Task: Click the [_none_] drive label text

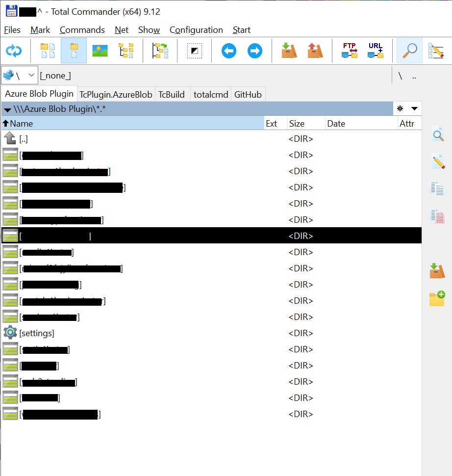Action: point(55,76)
